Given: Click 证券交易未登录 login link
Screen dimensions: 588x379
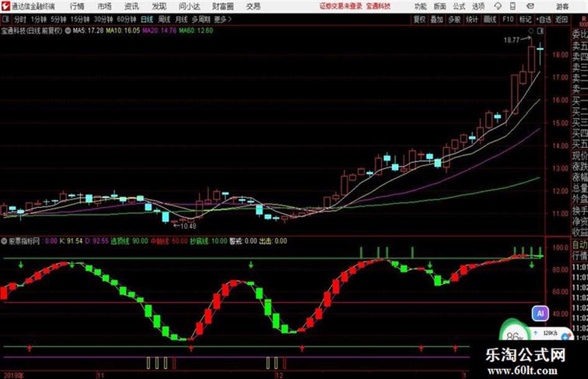Looking at the screenshot, I should 341,6.
